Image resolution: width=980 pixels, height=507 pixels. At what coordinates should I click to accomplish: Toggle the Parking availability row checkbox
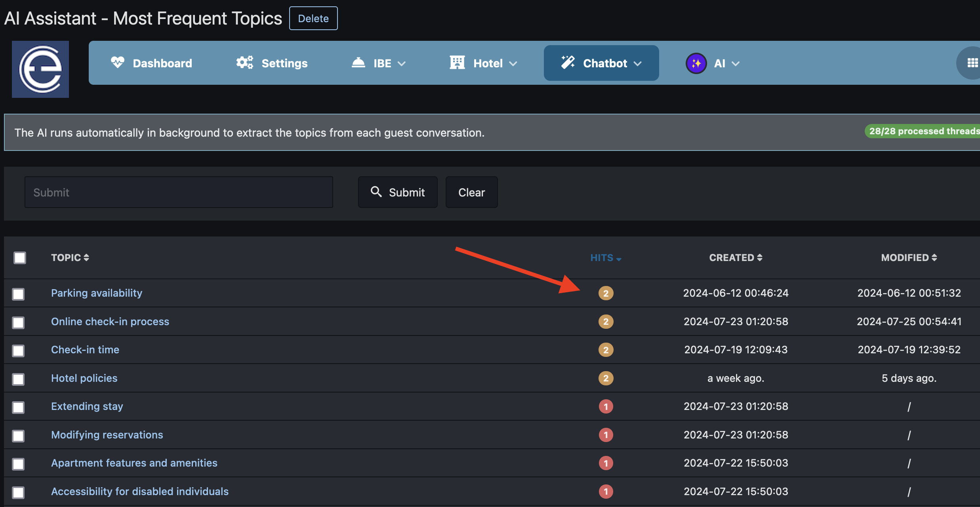click(19, 294)
